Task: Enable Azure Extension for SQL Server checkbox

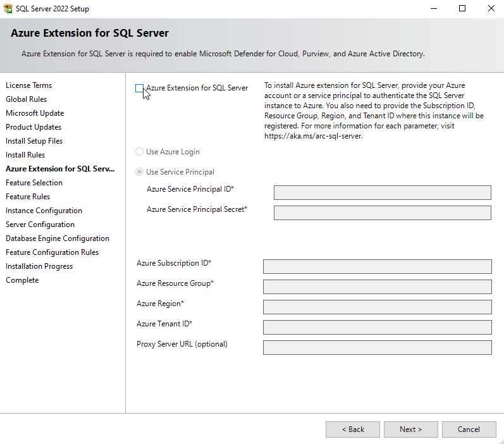Action: pyautogui.click(x=139, y=88)
